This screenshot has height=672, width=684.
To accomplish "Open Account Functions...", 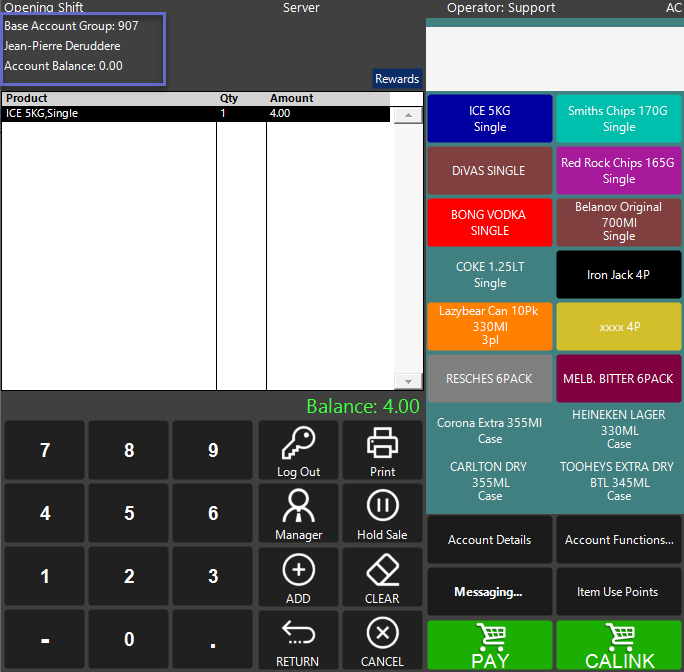I will (x=619, y=540).
